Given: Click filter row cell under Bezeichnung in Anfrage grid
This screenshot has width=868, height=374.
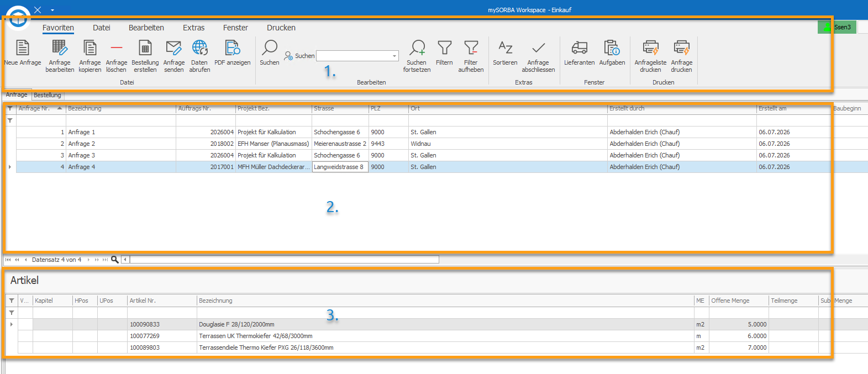Looking at the screenshot, I should (121, 120).
